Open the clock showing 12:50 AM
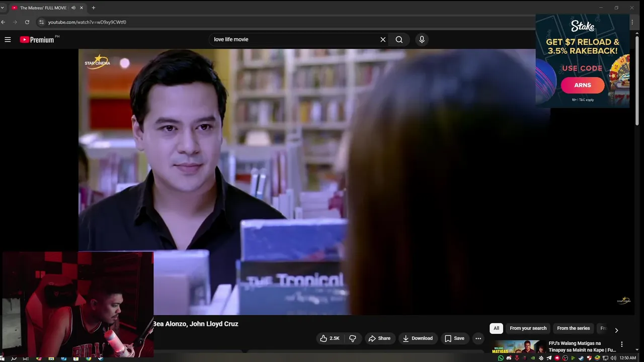This screenshot has height=362, width=644. 627,358
